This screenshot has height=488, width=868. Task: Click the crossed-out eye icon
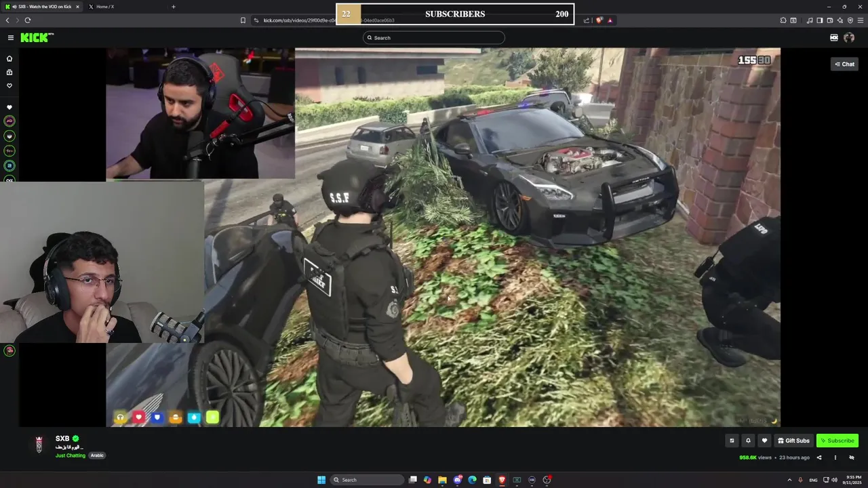coord(852,457)
